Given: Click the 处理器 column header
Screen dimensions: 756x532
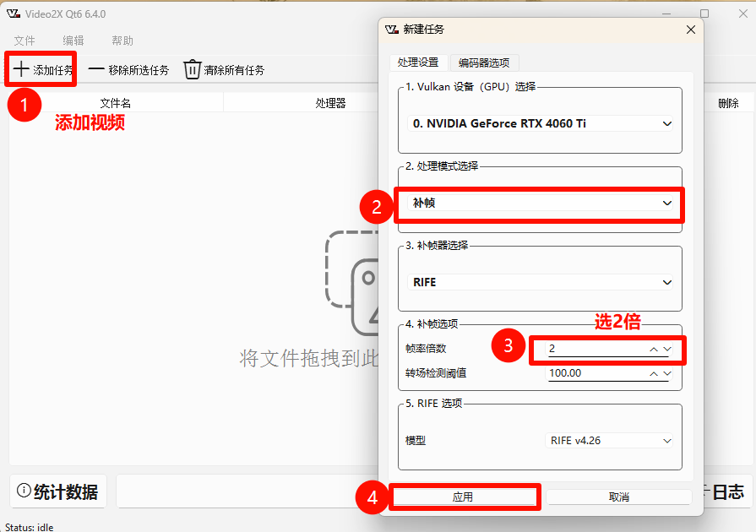Looking at the screenshot, I should (331, 103).
